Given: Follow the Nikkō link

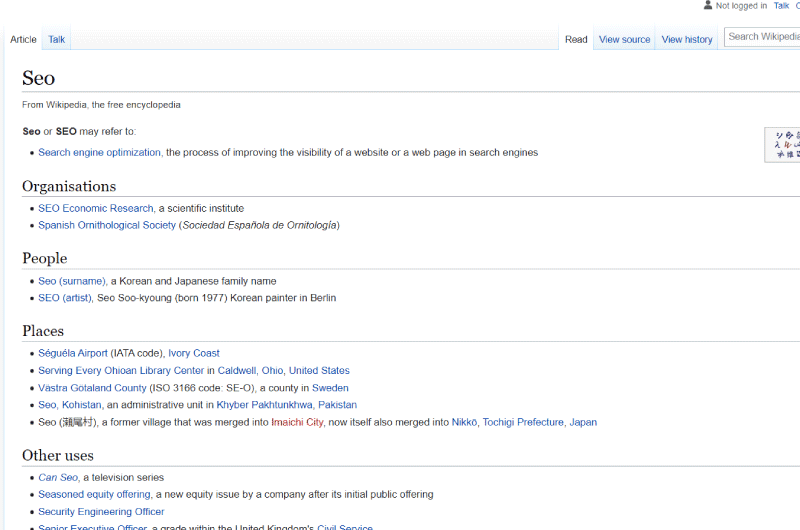Looking at the screenshot, I should point(464,422).
